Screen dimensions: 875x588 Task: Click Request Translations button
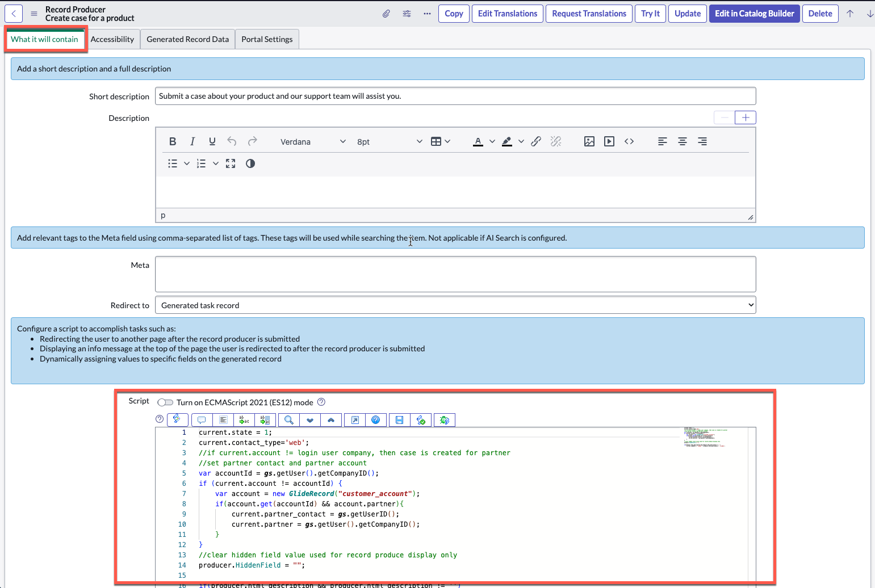[x=589, y=14]
